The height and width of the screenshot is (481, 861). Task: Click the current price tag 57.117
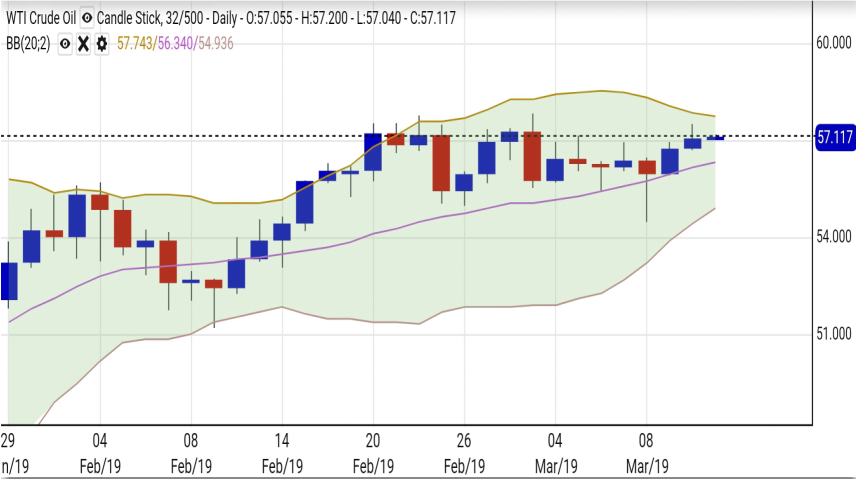tap(834, 137)
